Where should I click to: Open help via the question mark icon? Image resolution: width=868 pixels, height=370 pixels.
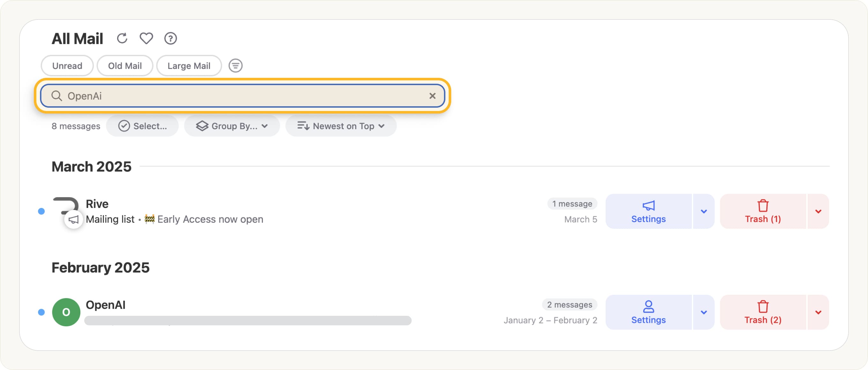point(170,38)
